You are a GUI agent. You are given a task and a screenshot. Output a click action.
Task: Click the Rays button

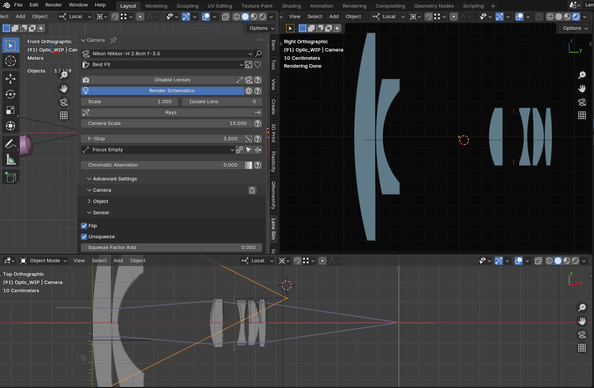(171, 113)
